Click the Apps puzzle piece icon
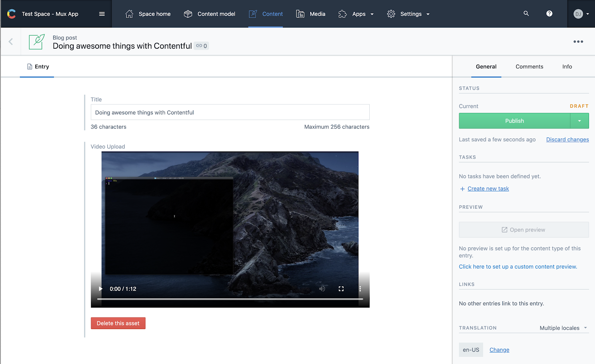The height and width of the screenshot is (364, 595). pyautogui.click(x=342, y=14)
